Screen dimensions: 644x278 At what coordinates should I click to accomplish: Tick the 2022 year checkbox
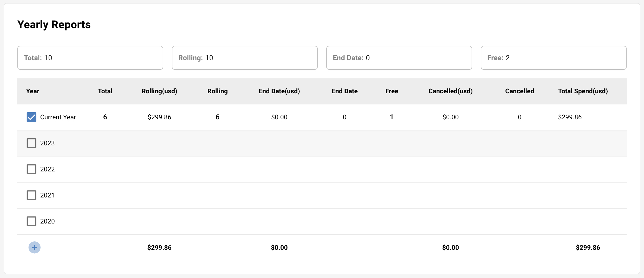31,169
